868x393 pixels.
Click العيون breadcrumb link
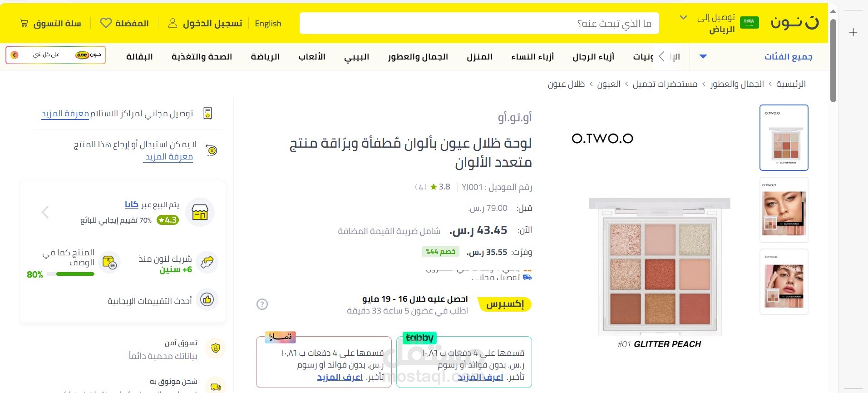(x=609, y=84)
